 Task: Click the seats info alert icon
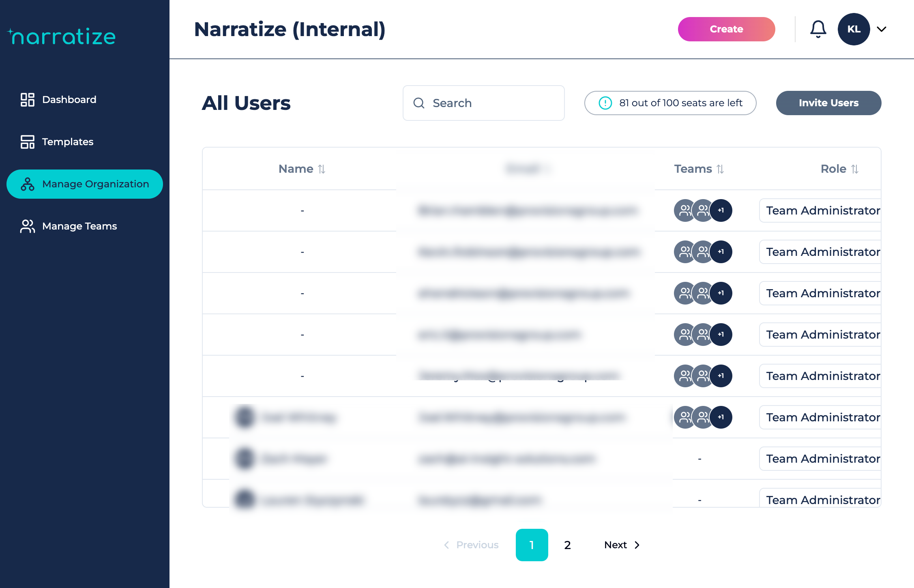(605, 103)
